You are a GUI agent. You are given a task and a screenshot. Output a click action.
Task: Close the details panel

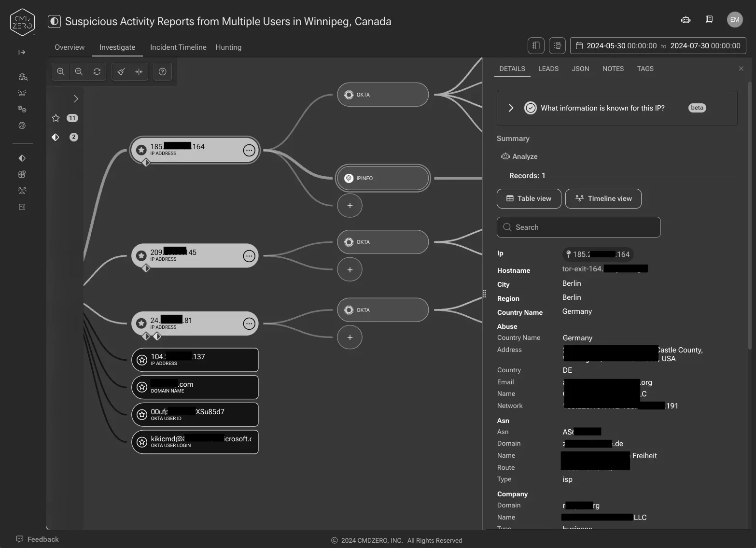pyautogui.click(x=741, y=69)
